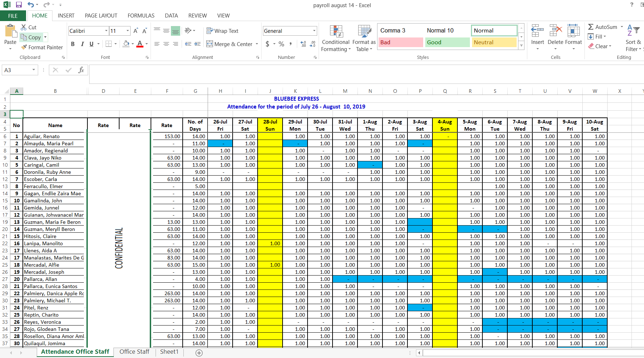This screenshot has height=358, width=644.
Task: Apply the Bad cell style swatch
Action: (401, 42)
